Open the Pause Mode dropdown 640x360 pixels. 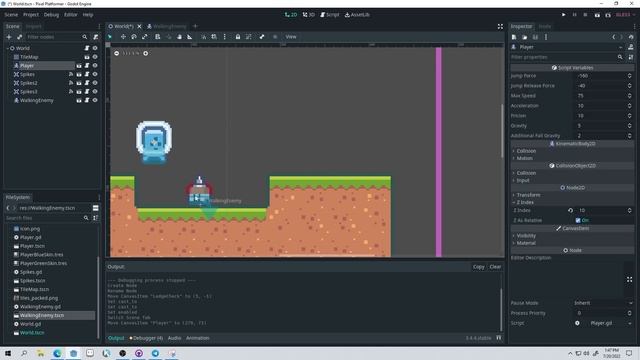pyautogui.click(x=603, y=303)
